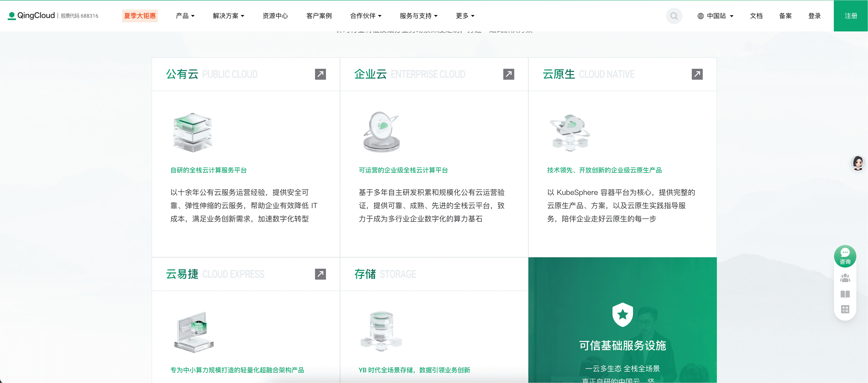The width and height of the screenshot is (868, 383).
Task: Click the sidebar community people icon
Action: (x=845, y=278)
